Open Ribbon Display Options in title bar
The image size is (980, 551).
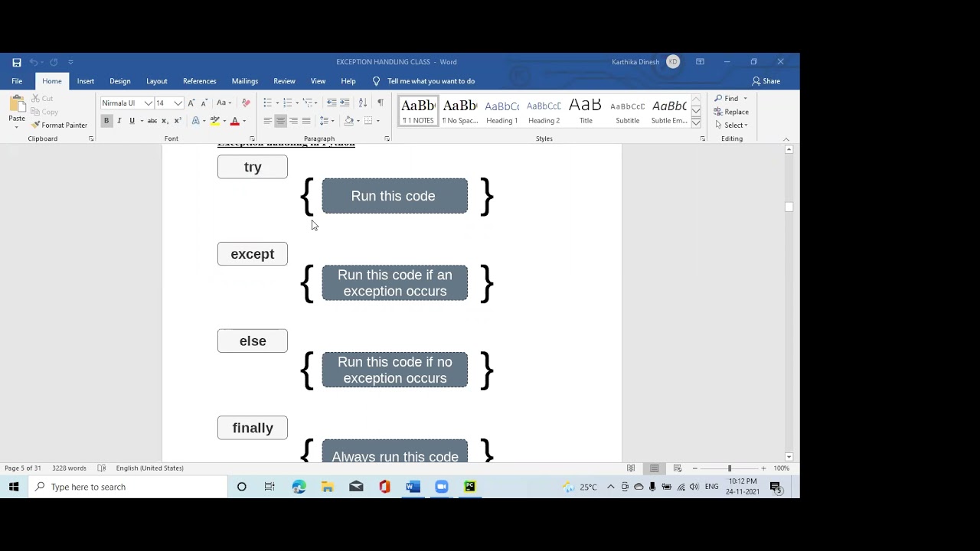tap(700, 62)
